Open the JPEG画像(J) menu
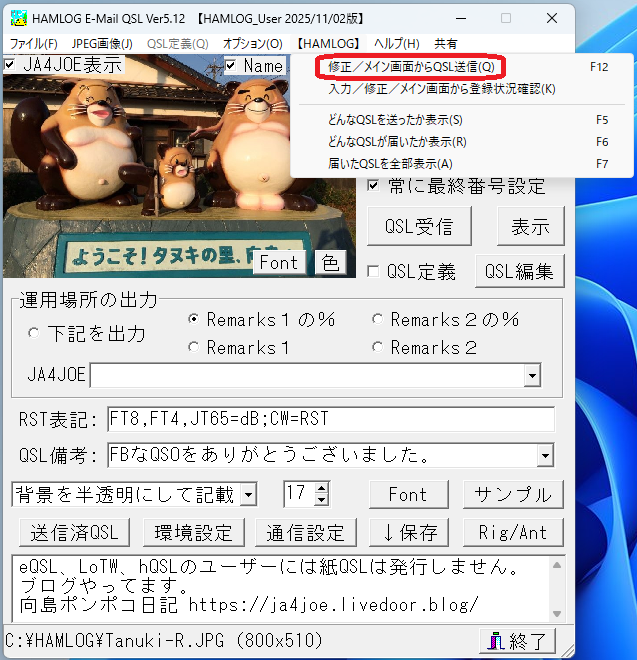The width and height of the screenshot is (637, 660). [102, 43]
